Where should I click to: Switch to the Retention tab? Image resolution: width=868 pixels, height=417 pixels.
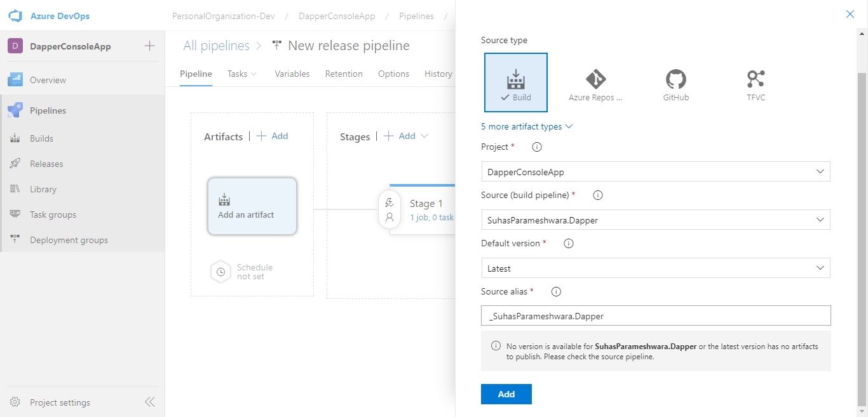pos(344,74)
